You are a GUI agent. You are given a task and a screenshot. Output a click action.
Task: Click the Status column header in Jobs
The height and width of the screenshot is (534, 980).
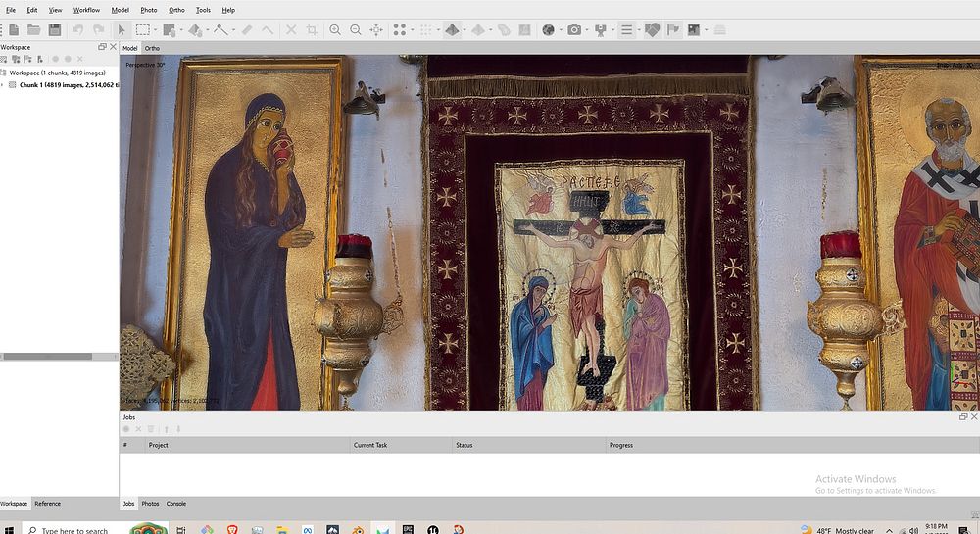[528, 445]
